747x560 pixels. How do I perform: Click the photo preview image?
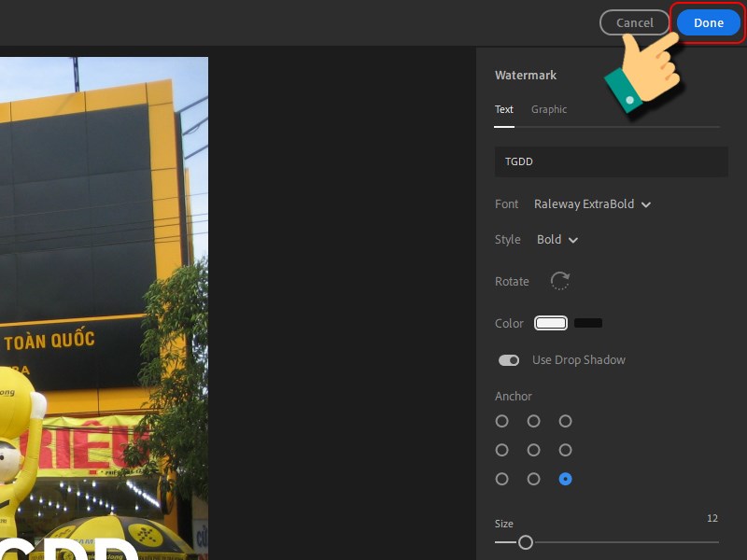[x=104, y=308]
